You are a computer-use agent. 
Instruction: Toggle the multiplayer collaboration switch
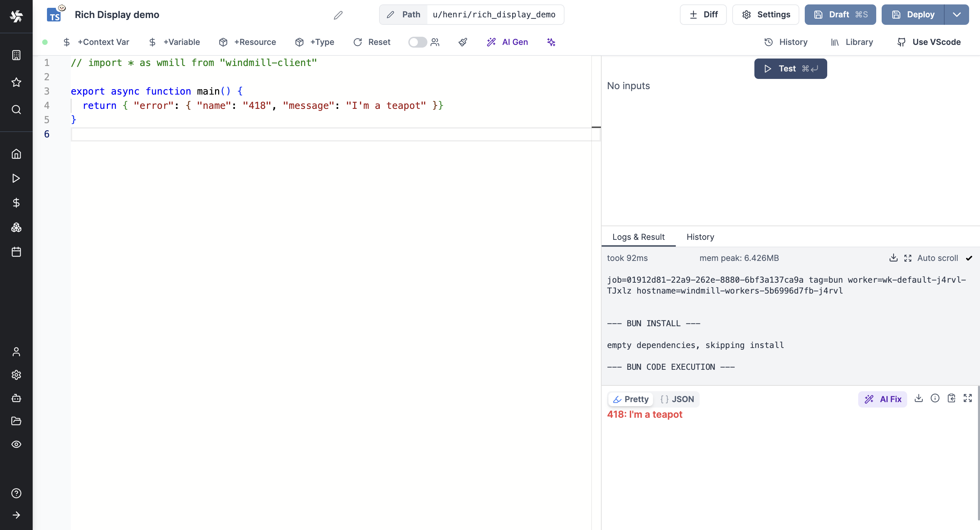point(417,42)
